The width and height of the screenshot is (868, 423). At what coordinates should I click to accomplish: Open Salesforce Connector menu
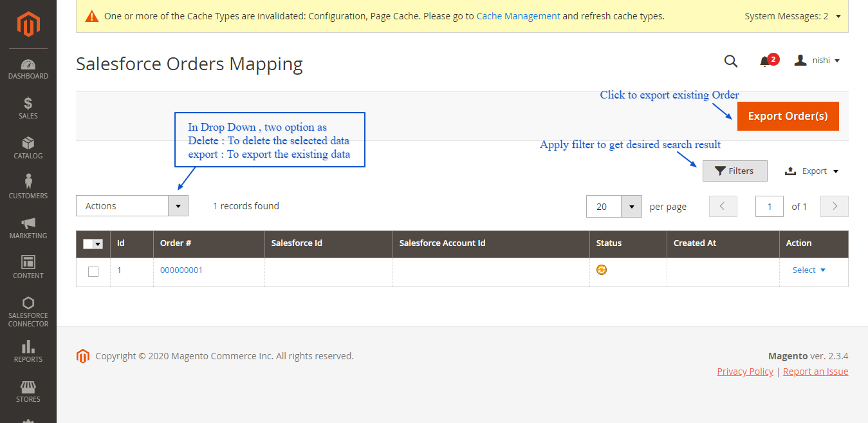pos(28,312)
